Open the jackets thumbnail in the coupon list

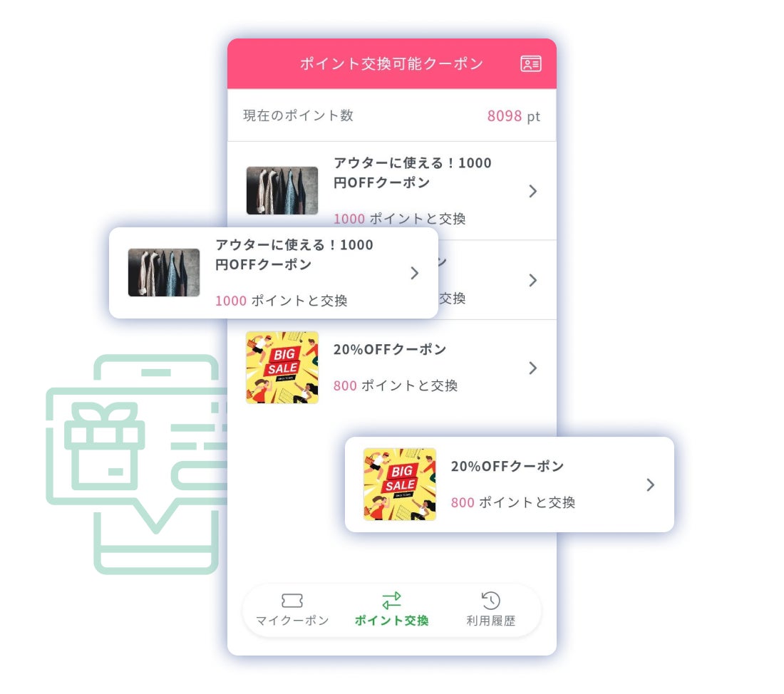pyautogui.click(x=282, y=190)
